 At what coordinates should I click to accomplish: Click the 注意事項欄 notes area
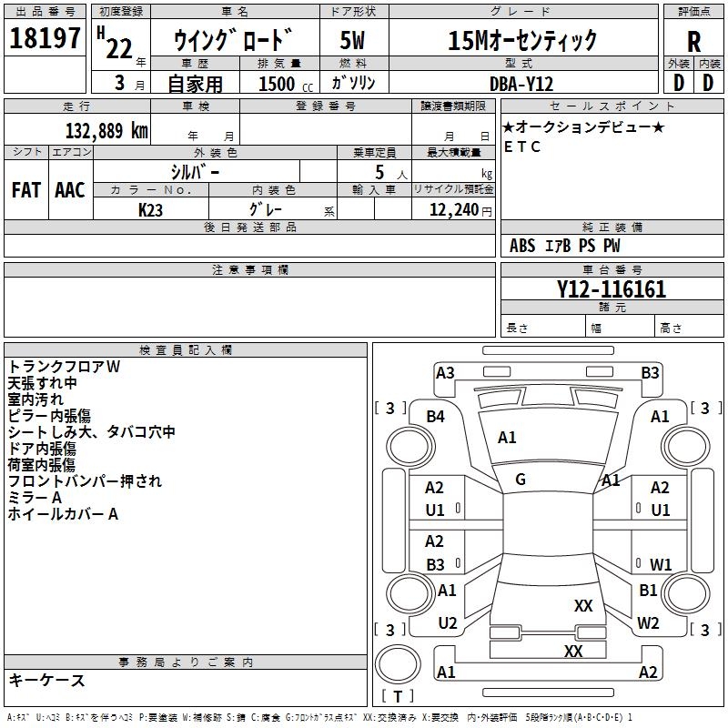point(249,307)
